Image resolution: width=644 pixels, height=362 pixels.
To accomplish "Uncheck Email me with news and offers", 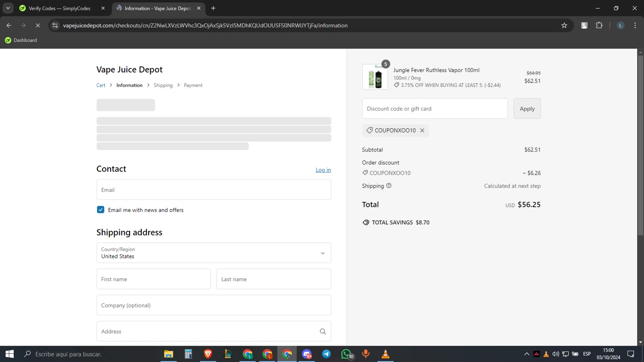I will [x=100, y=210].
